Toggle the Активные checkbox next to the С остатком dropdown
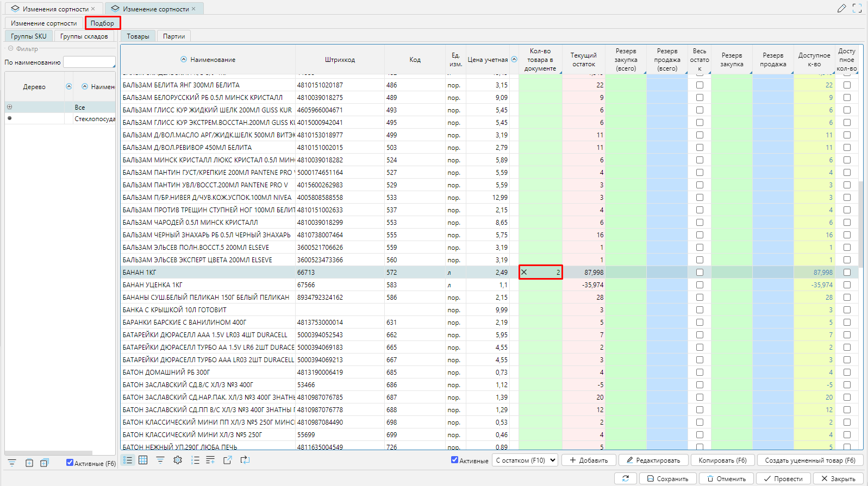The image size is (868, 486). (454, 460)
